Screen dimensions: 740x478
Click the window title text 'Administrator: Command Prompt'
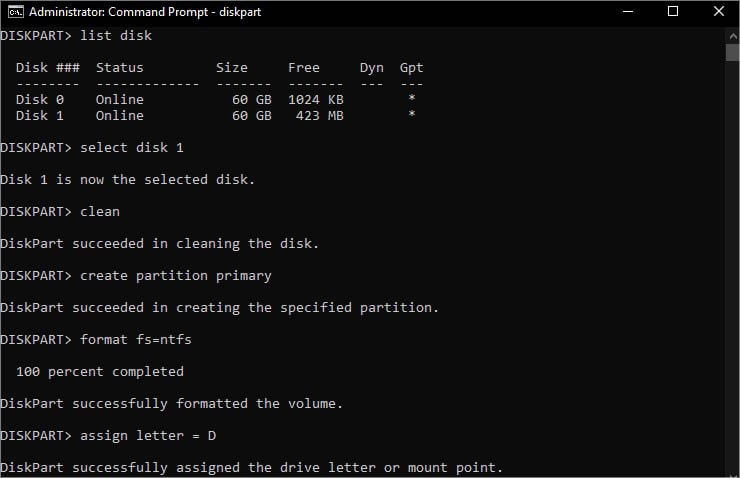tap(118, 12)
